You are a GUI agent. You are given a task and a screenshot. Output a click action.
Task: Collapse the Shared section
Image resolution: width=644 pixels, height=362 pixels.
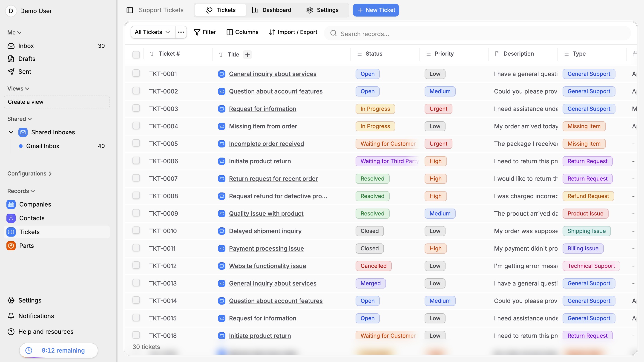point(20,119)
